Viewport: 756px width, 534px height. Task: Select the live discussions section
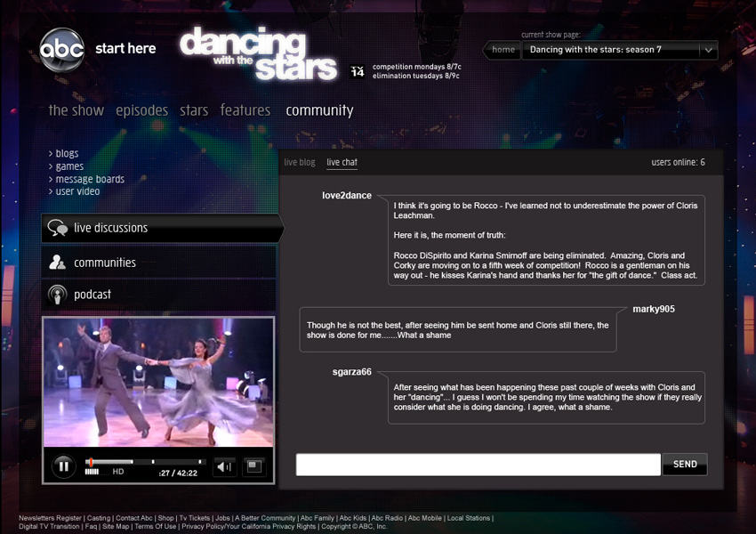[162, 228]
